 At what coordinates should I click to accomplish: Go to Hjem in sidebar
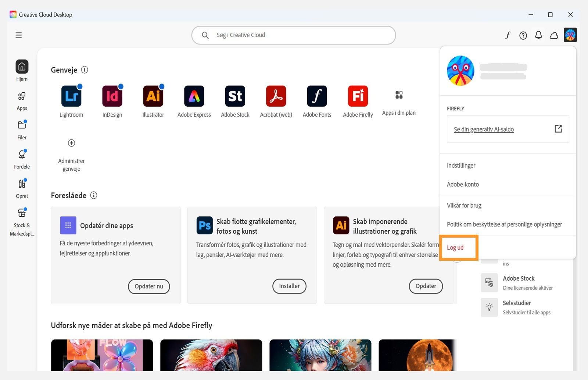pos(22,71)
